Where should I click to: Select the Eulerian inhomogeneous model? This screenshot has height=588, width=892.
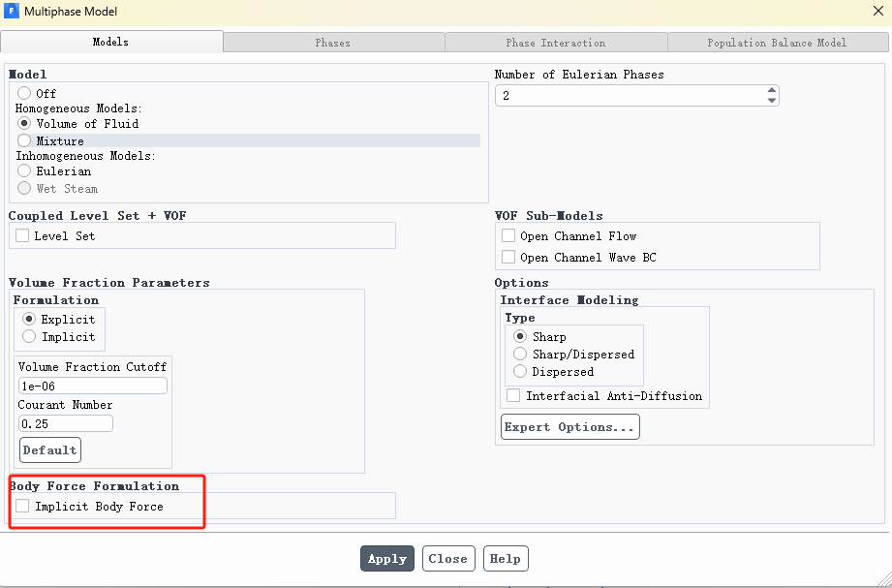(x=24, y=171)
